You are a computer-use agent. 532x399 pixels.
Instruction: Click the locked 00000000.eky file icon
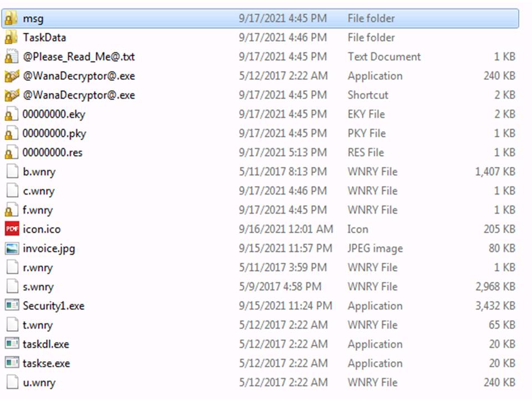point(11,114)
